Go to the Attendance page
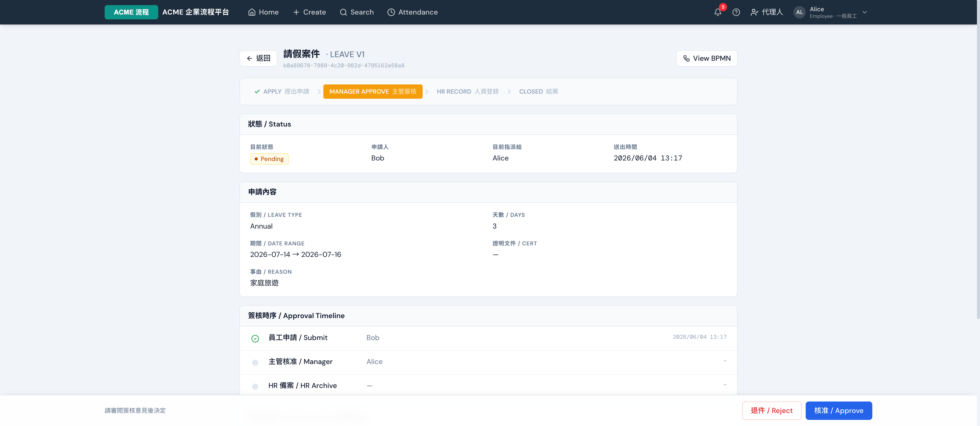980x426 pixels. point(412,12)
